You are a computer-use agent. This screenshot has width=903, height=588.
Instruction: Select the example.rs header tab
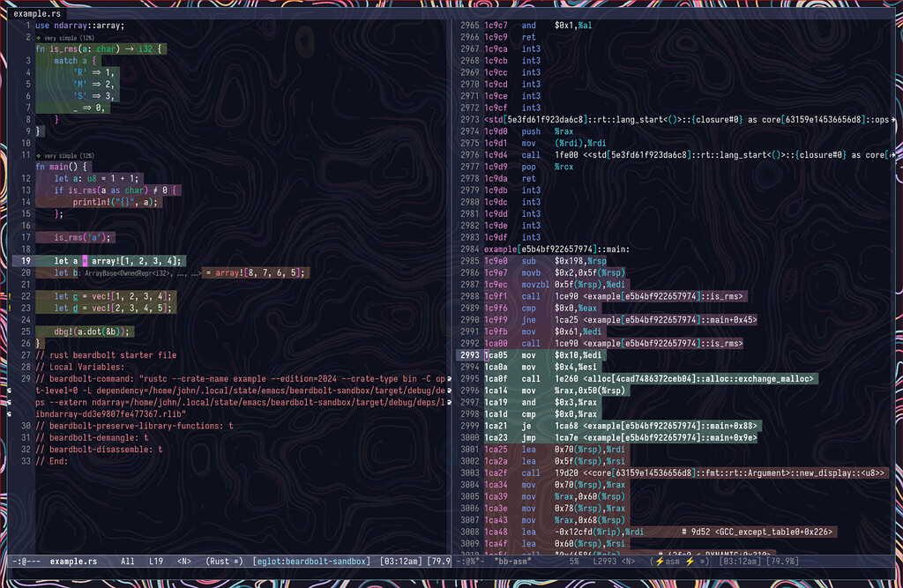click(35, 13)
